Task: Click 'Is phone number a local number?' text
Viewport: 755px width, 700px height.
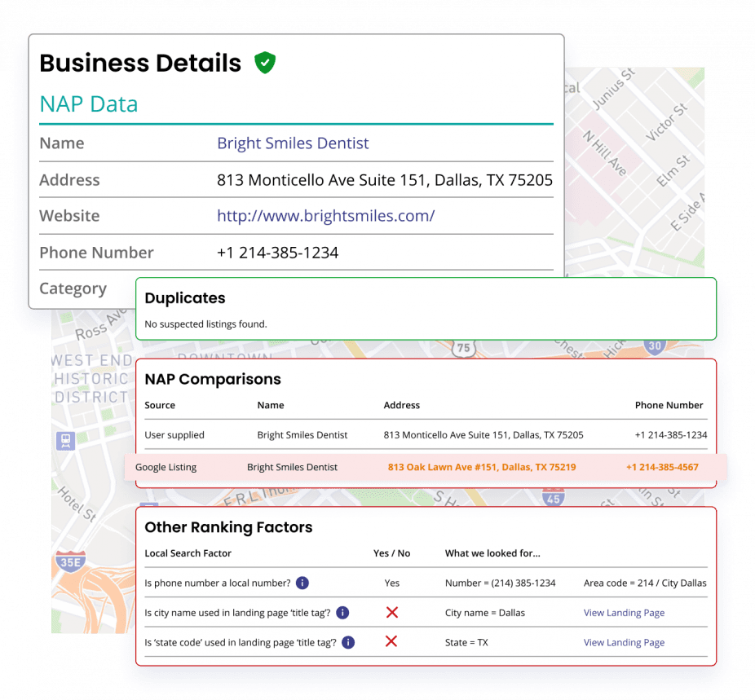Action: click(x=218, y=583)
